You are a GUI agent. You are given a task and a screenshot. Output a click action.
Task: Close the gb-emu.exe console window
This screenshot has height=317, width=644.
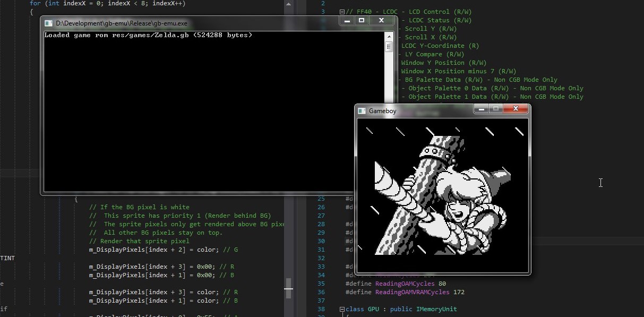(381, 21)
